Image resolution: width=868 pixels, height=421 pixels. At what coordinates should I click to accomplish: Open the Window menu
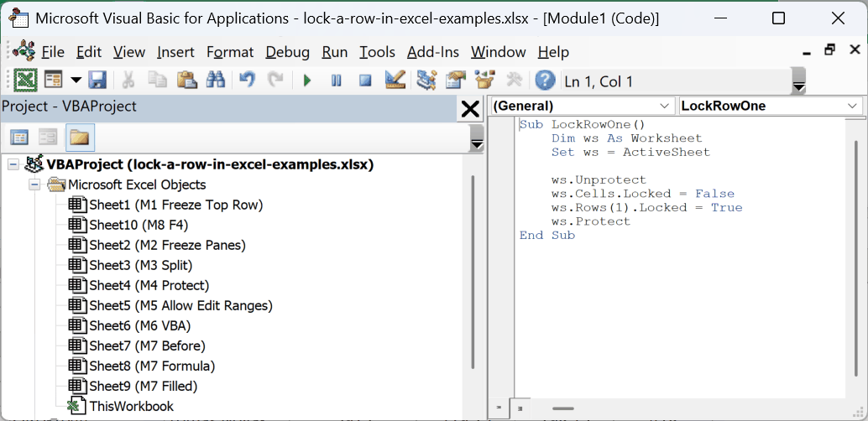tap(498, 52)
